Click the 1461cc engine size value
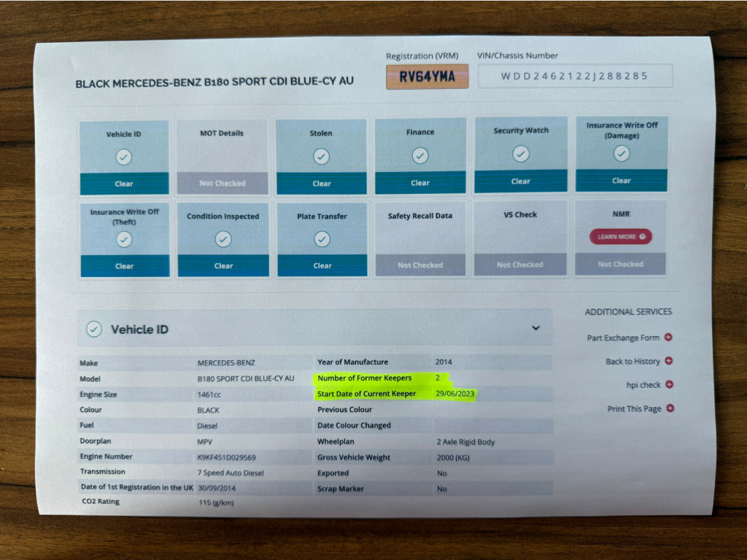747x560 pixels. [209, 394]
